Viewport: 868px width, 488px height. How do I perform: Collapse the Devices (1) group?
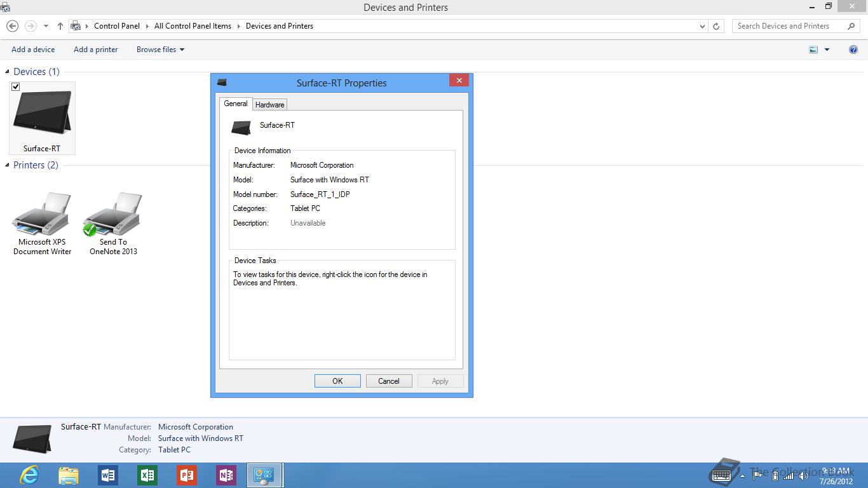[x=8, y=72]
